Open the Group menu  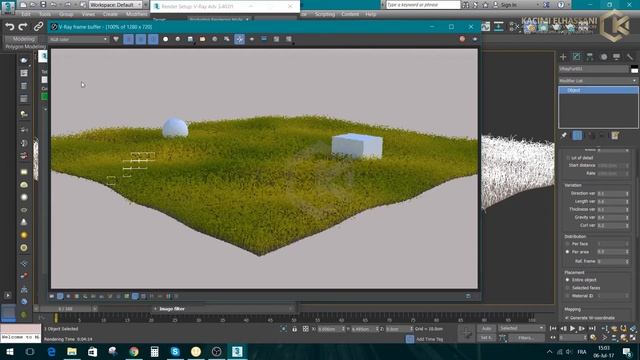pyautogui.click(x=66, y=14)
